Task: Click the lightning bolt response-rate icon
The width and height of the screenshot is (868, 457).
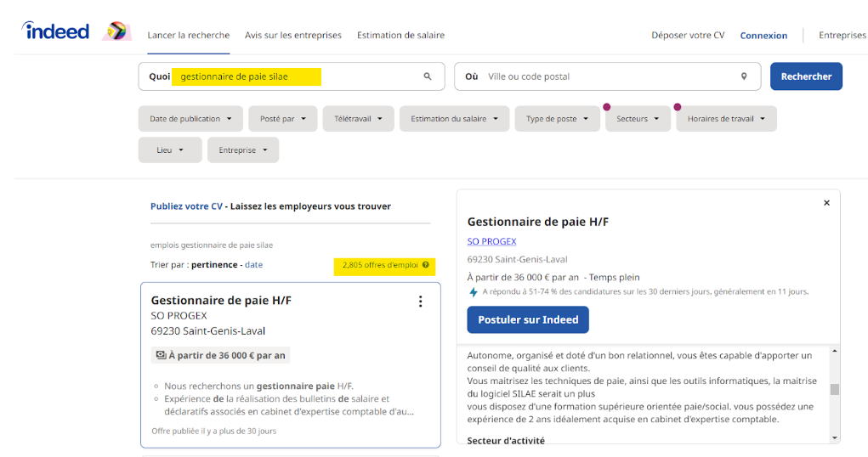Action: click(474, 292)
